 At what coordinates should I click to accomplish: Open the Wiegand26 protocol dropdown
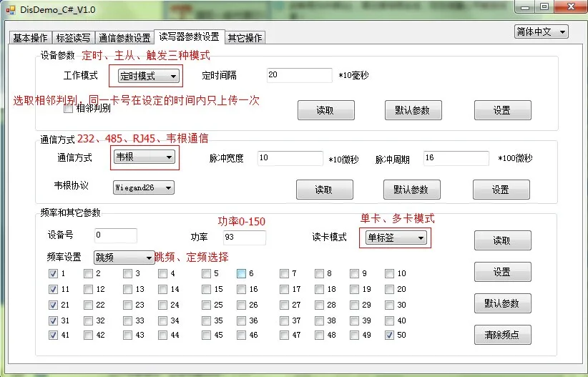coord(144,187)
